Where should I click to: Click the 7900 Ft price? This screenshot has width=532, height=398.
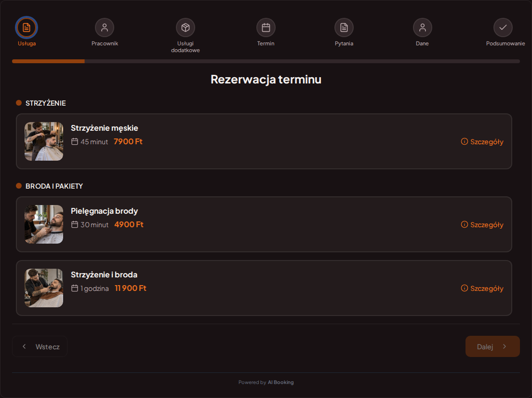pyautogui.click(x=128, y=141)
